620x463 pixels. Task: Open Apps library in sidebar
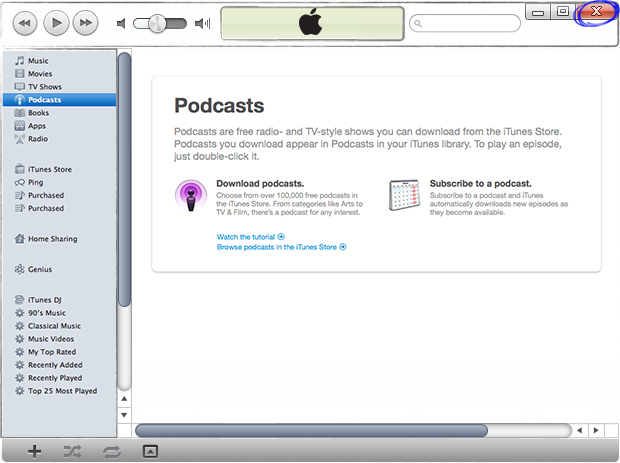pos(59,126)
